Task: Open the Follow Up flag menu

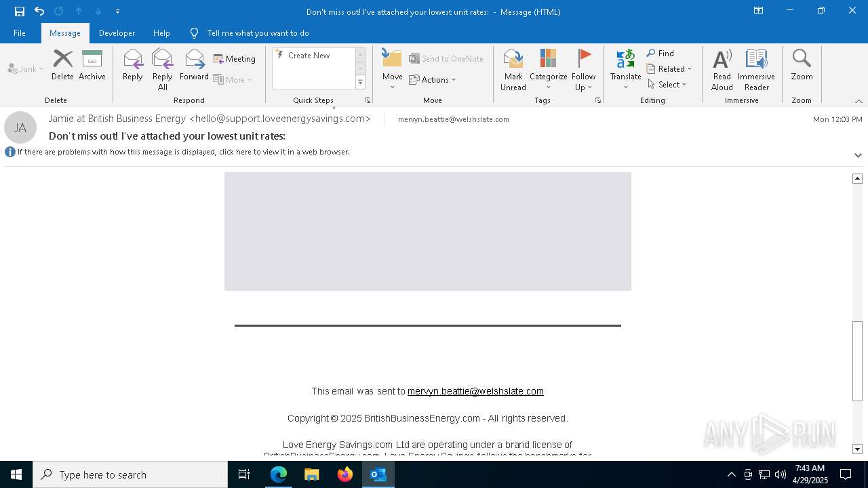Action: click(583, 70)
